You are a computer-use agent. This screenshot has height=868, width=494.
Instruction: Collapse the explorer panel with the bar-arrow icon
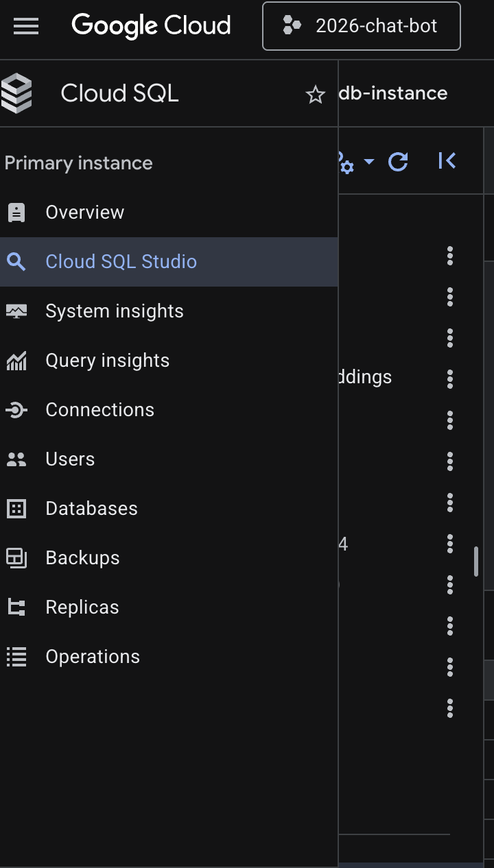pos(447,161)
